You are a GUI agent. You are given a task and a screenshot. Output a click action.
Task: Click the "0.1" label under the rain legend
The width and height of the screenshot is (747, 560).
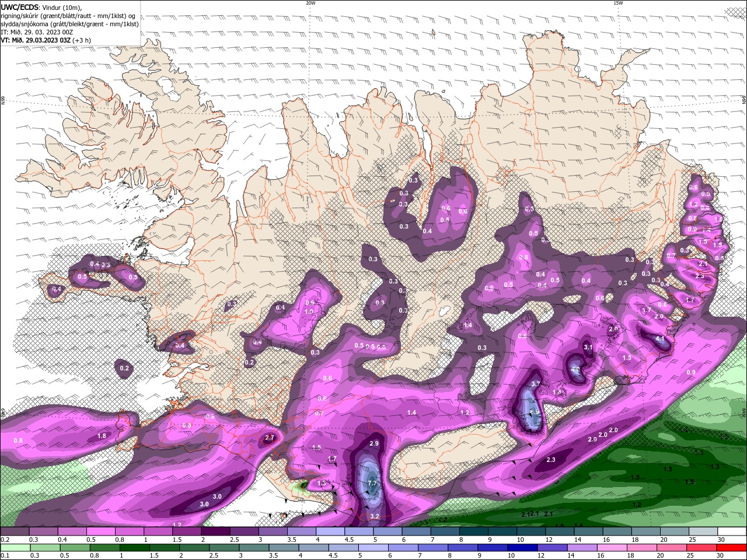pyautogui.click(x=5, y=555)
